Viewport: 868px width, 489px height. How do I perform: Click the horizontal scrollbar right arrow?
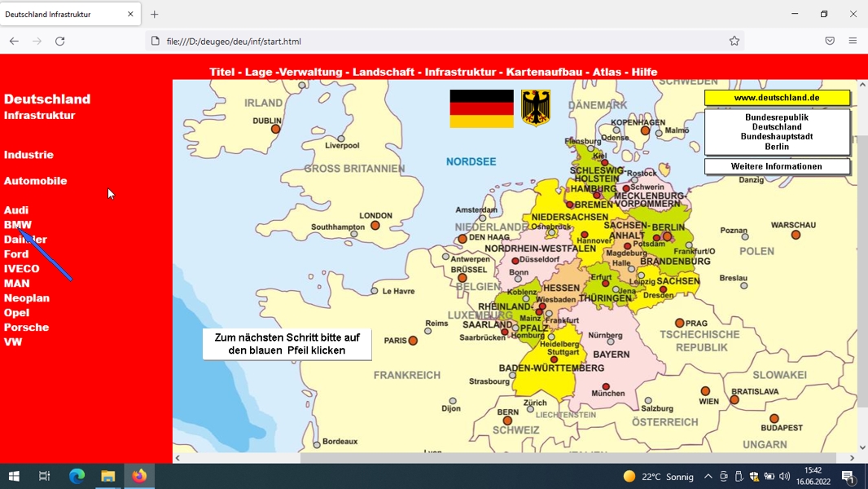[x=852, y=458]
